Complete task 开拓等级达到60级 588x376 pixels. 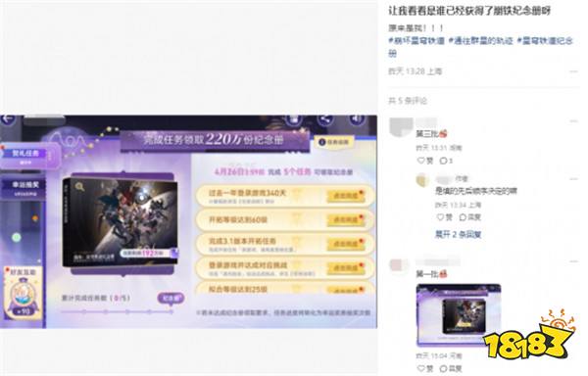coord(345,220)
